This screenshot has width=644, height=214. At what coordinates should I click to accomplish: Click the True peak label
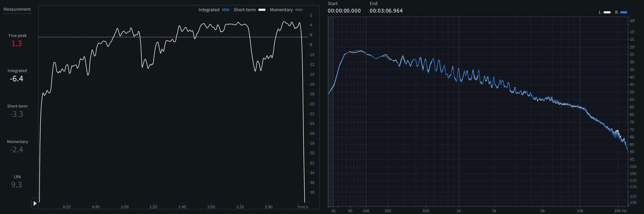(x=17, y=35)
